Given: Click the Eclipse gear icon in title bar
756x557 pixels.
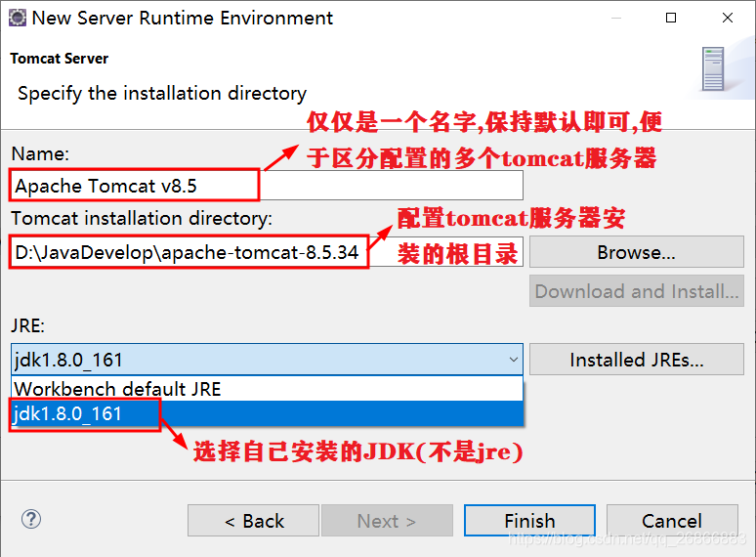Looking at the screenshot, I should [x=18, y=18].
